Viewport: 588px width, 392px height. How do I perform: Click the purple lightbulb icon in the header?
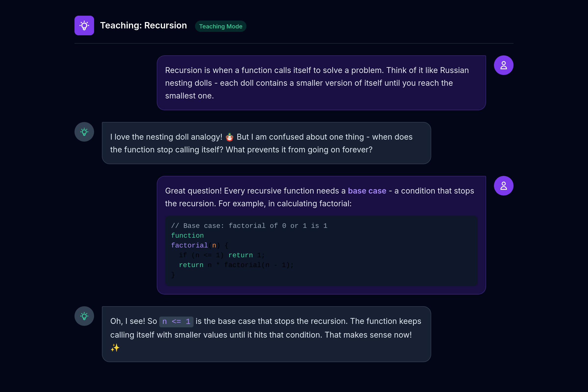tap(84, 25)
